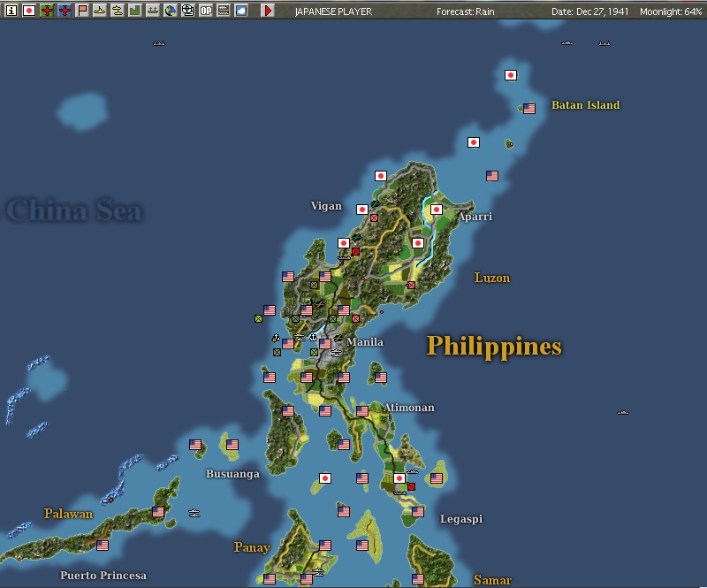This screenshot has height=588, width=707.
Task: Select the red plane on green background icon
Action: [47, 11]
